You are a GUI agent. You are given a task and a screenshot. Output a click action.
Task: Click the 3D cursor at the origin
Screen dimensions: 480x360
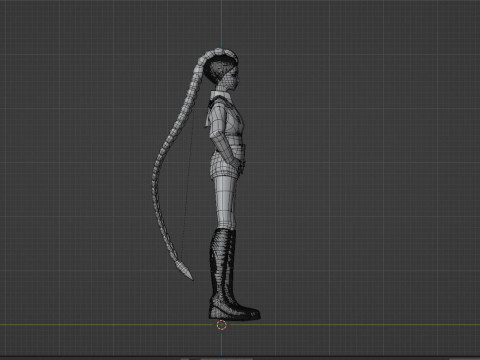click(222, 325)
